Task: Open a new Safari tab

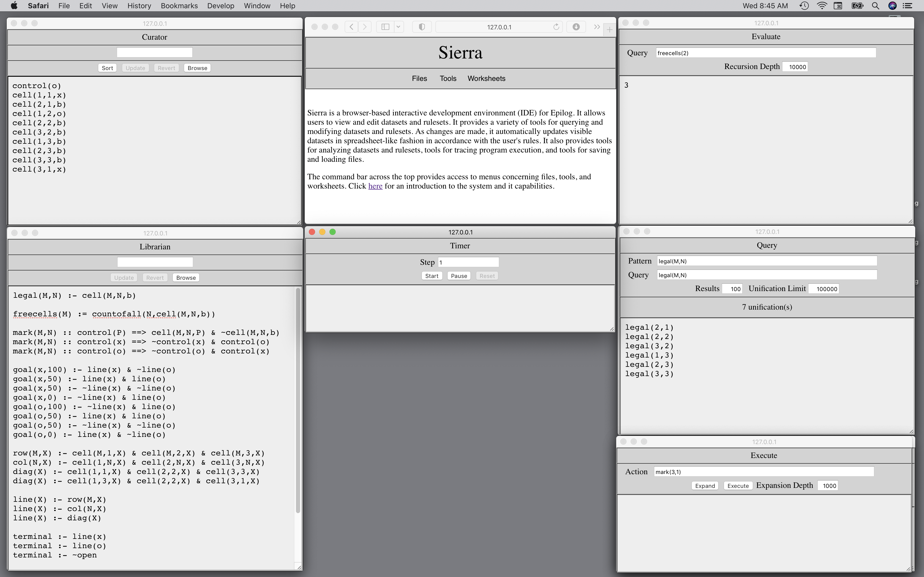Action: 609,30
